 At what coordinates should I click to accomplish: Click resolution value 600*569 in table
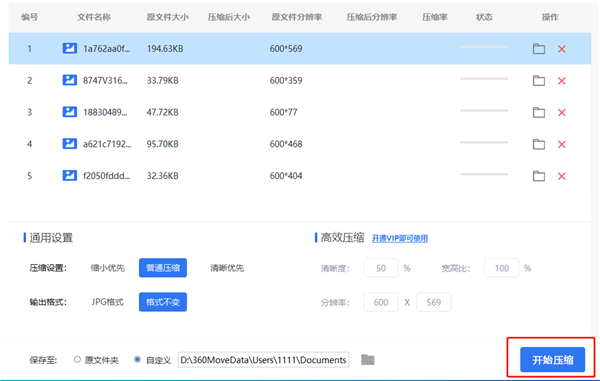(x=286, y=49)
